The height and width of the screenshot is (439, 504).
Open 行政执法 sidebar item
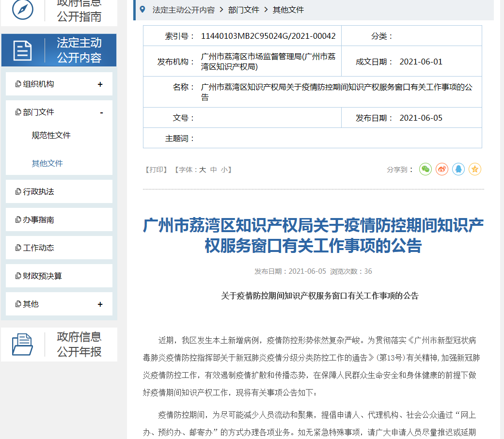click(x=59, y=191)
